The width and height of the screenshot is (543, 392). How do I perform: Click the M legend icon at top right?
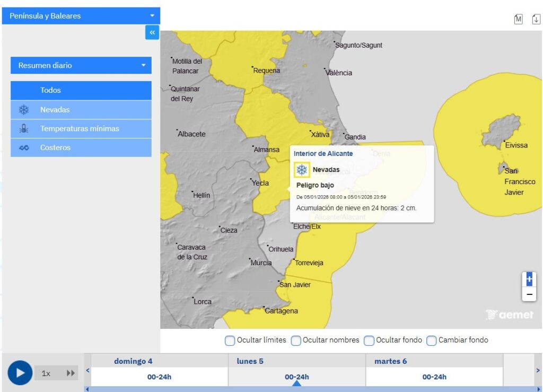coord(518,19)
